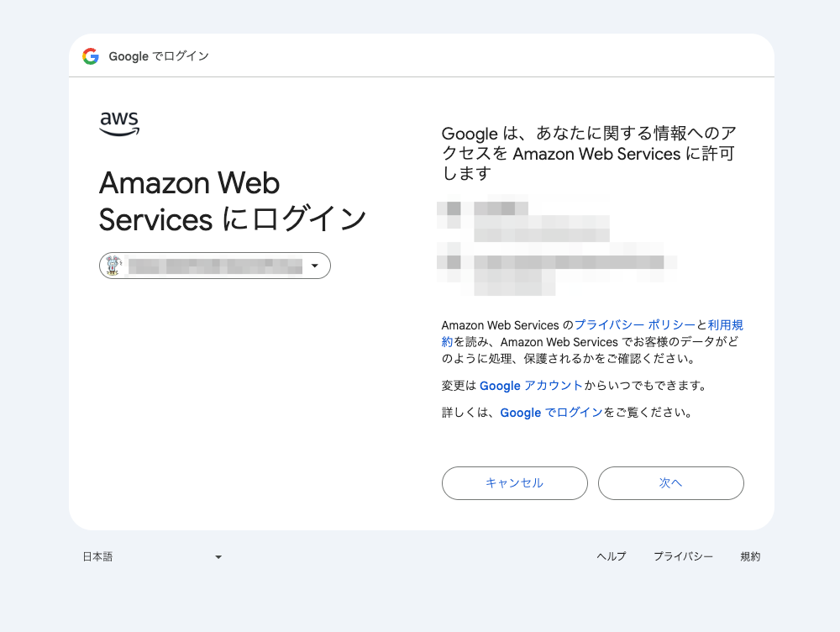
Task: Click the Google "G" logo in header
Action: click(91, 56)
